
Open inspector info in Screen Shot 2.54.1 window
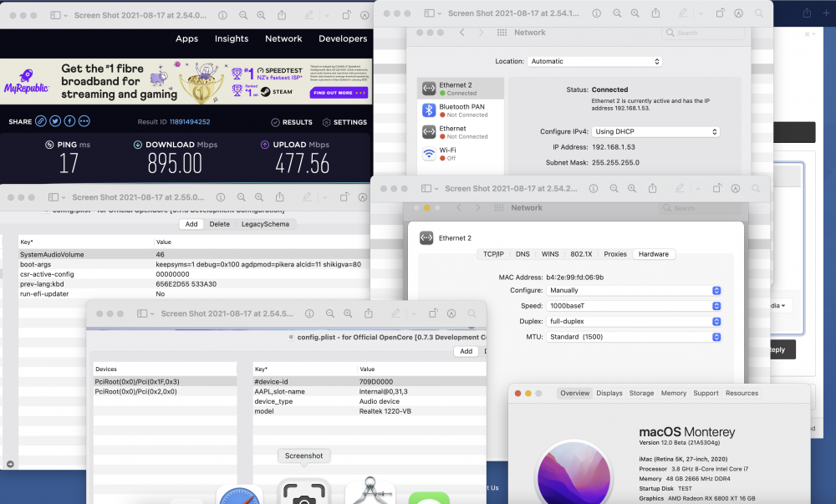click(x=597, y=13)
